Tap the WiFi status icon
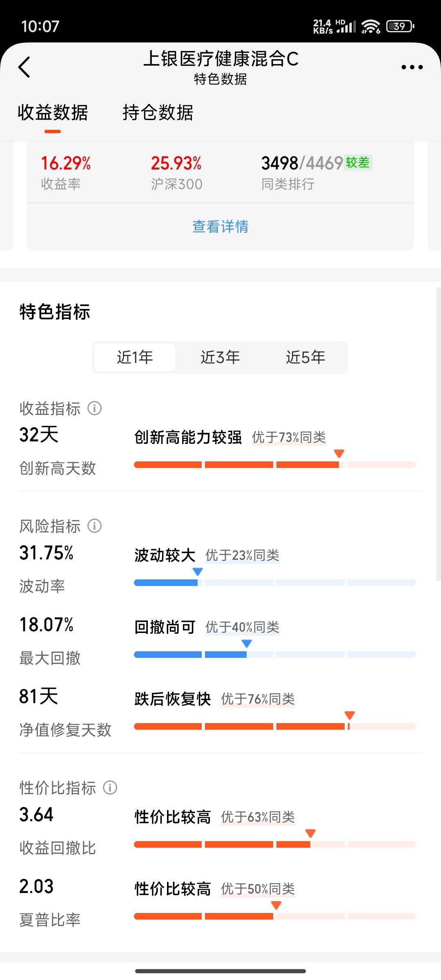This screenshot has width=441, height=980. [x=371, y=27]
